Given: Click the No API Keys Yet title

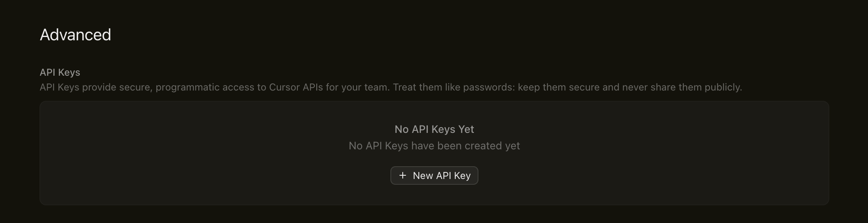Looking at the screenshot, I should coord(434,129).
